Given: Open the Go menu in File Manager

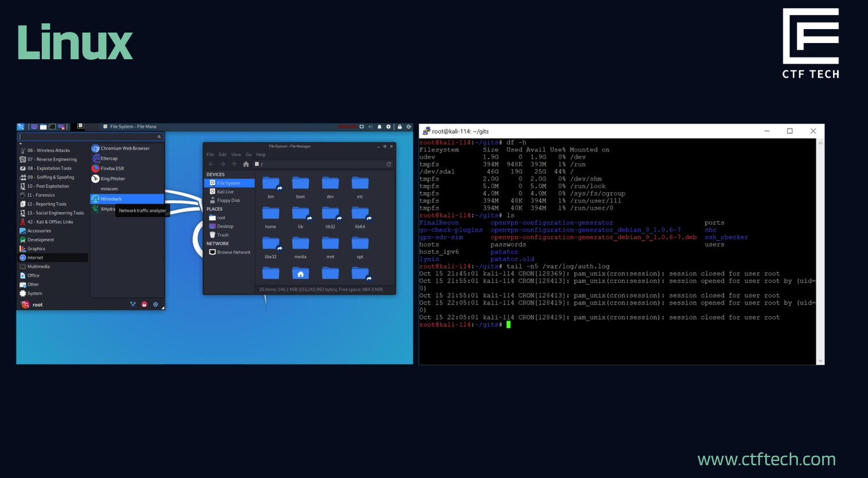Looking at the screenshot, I should point(248,154).
